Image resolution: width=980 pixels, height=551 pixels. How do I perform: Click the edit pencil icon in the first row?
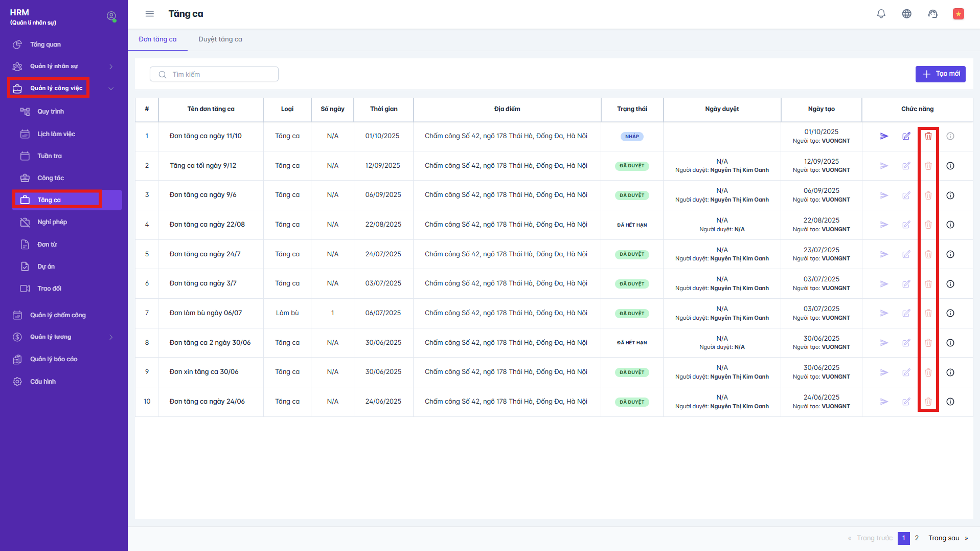point(906,136)
